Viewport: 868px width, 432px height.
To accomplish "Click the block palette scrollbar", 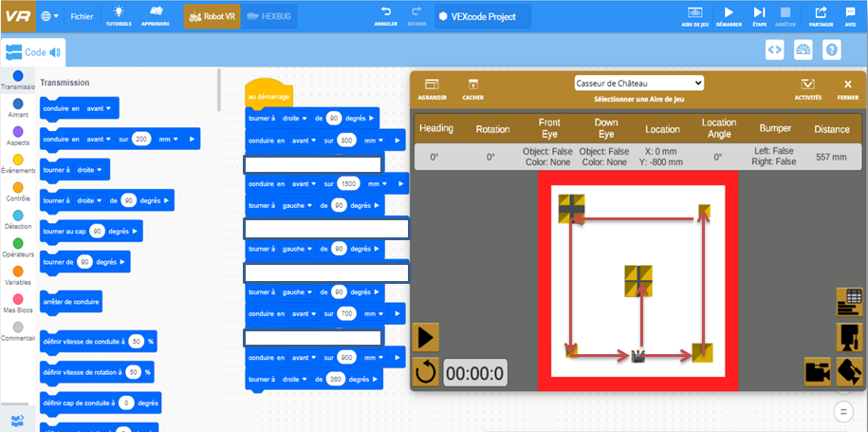I will (x=219, y=89).
